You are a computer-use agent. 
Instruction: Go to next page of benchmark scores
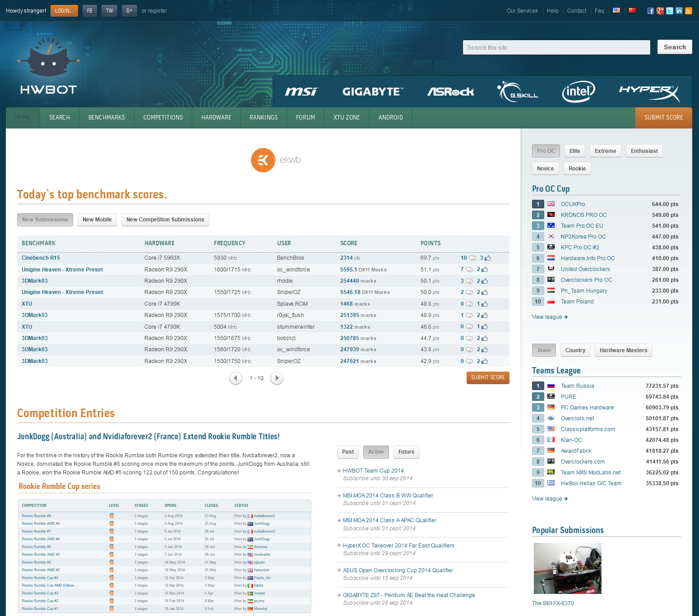[277, 378]
